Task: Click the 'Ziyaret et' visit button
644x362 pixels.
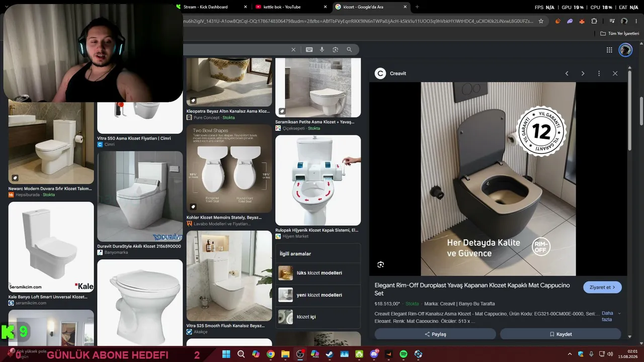Action: click(602, 287)
